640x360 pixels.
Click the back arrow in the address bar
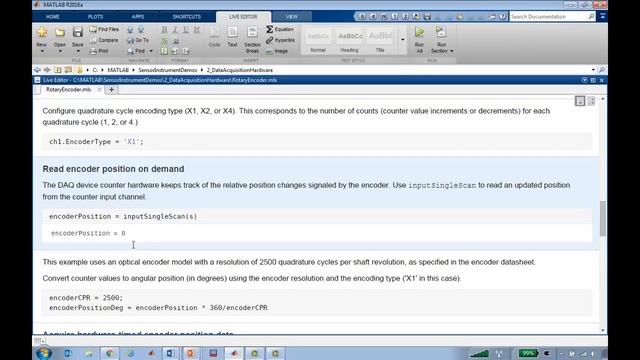[x=38, y=70]
